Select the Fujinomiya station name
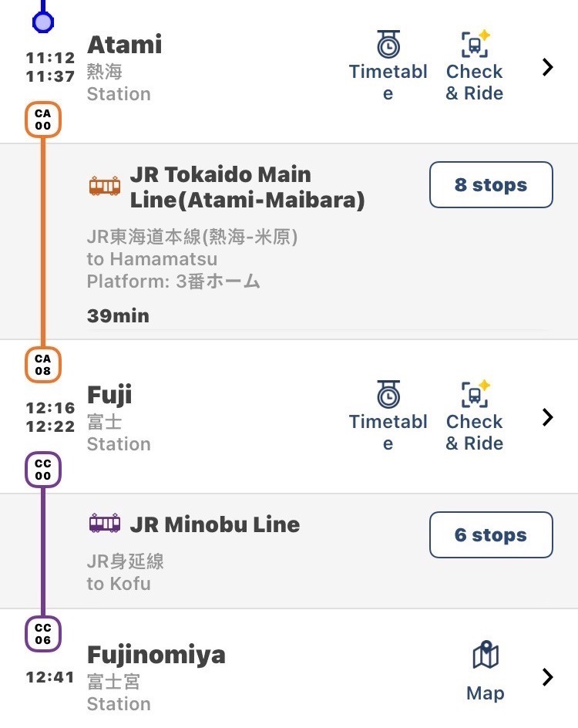This screenshot has height=728, width=578. (156, 655)
